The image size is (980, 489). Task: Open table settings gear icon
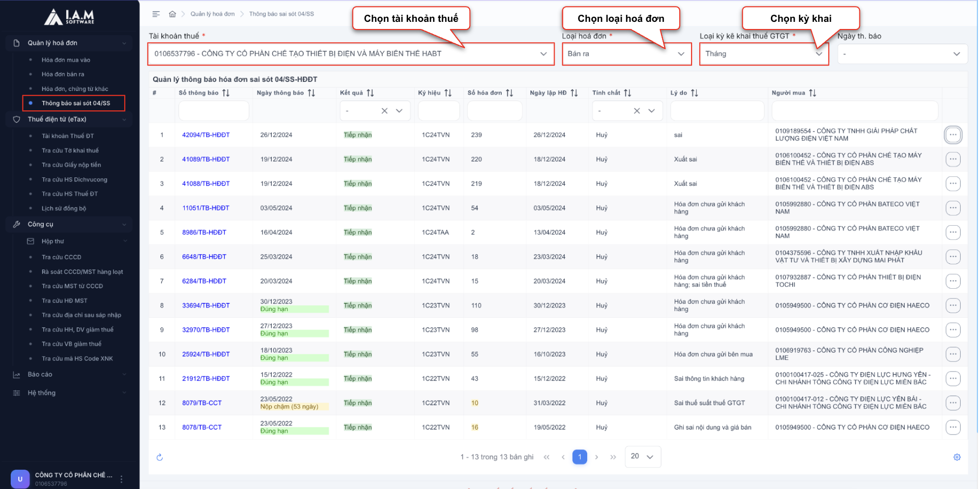pyautogui.click(x=957, y=457)
